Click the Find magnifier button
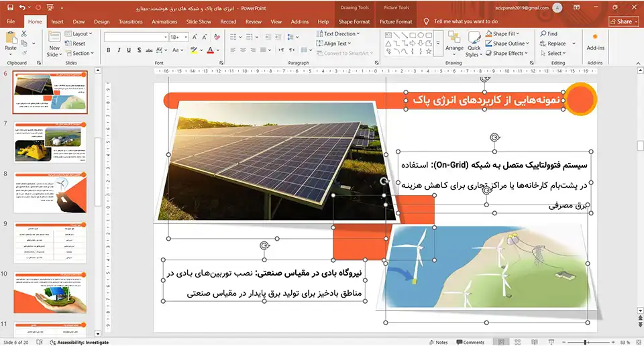 pos(549,34)
